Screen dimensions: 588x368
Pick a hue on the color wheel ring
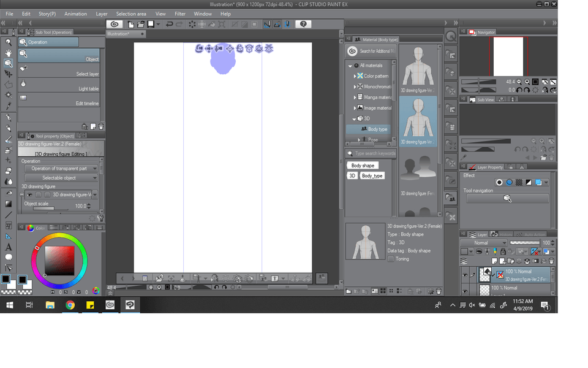tap(59, 236)
